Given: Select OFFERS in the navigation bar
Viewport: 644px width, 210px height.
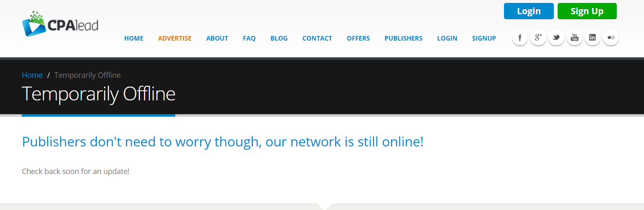Looking at the screenshot, I should pos(358,38).
